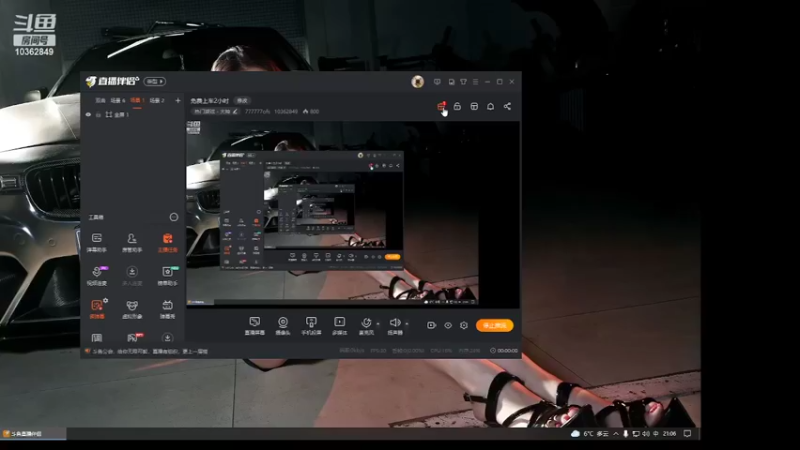Screen dimensions: 800x450
Task: Open the orange 主播任务 streamer tasks tool
Action: (x=167, y=242)
